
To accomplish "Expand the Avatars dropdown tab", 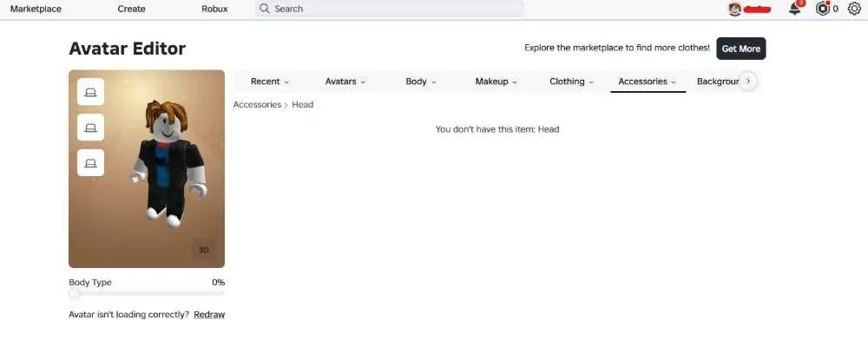I will 345,82.
